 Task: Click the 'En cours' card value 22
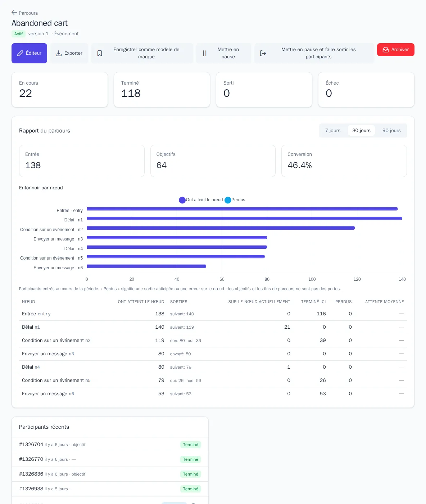pos(26,93)
